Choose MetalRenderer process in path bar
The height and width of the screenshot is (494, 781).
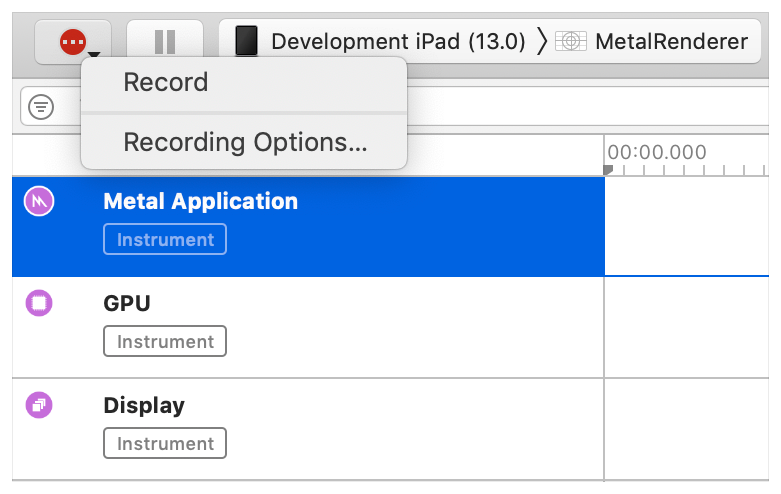[670, 41]
